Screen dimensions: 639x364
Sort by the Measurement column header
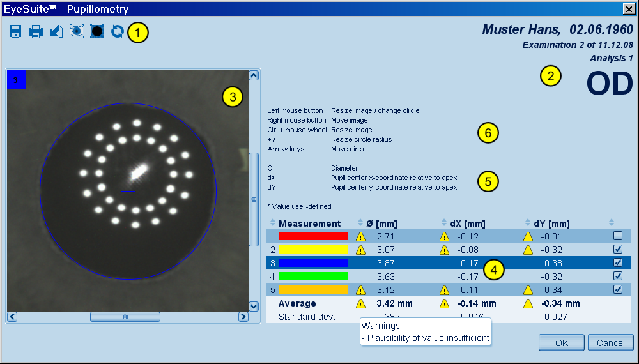coord(309,224)
